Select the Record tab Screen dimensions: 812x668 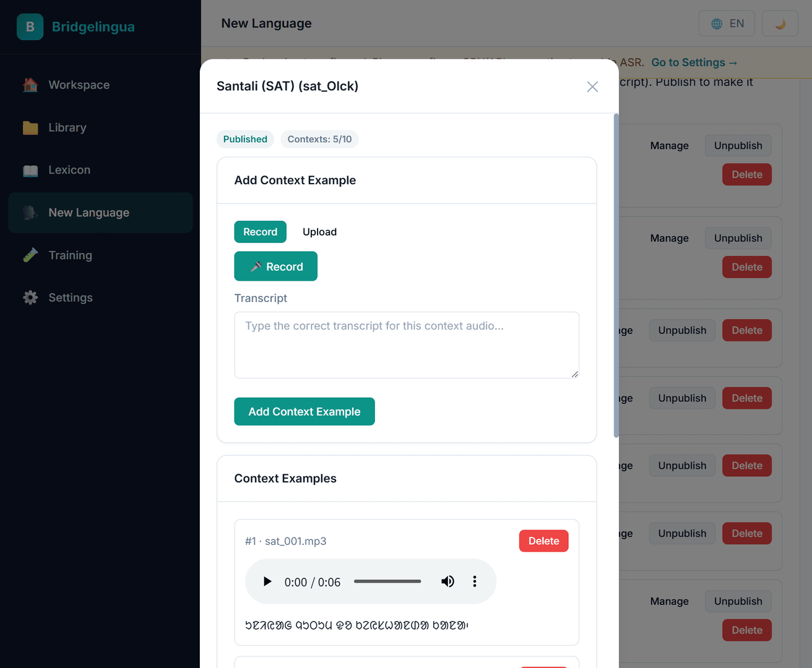260,231
